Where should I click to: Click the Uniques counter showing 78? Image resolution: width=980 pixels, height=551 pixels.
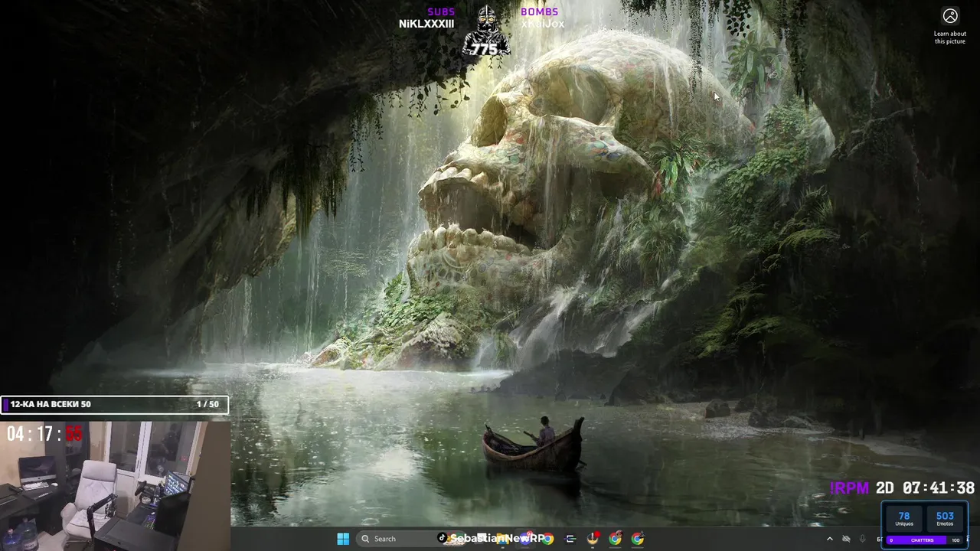click(904, 519)
